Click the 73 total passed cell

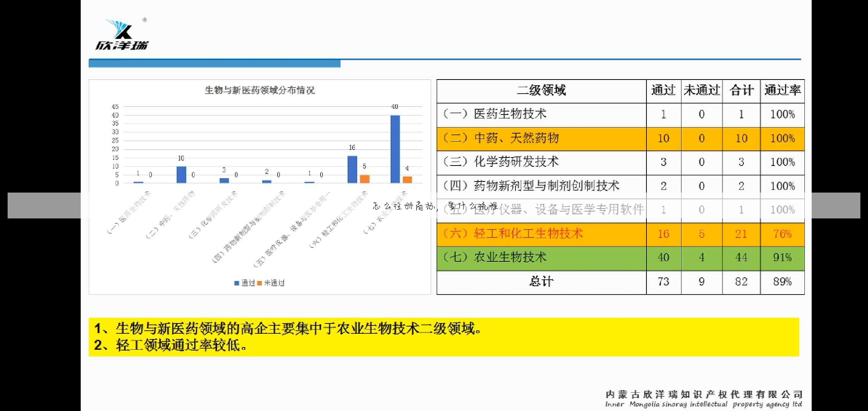[x=663, y=282]
